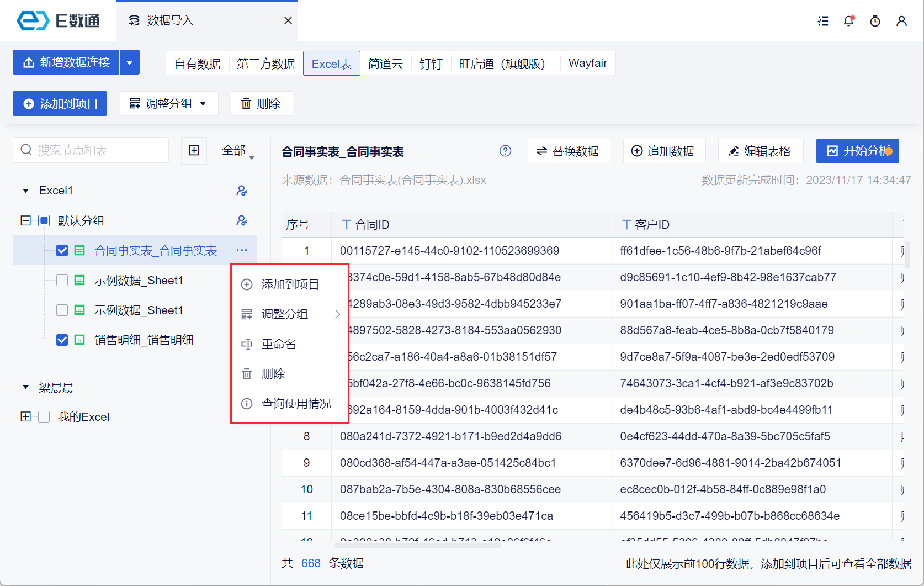Viewport: 924px width, 586px height.
Task: Click the table icon of 合同事实表_合同事实表
Action: [79, 250]
